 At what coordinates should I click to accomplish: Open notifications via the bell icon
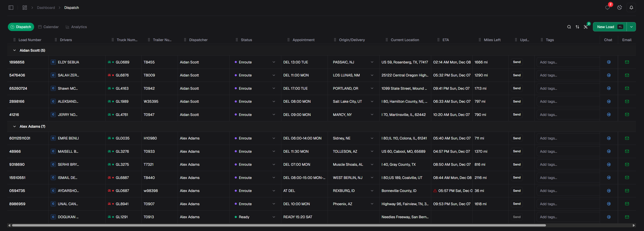[x=631, y=7]
